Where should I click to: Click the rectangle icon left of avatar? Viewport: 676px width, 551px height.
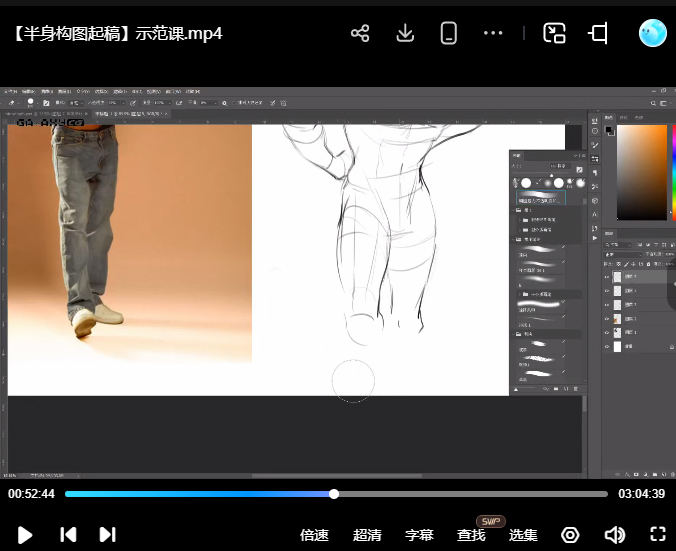point(598,33)
